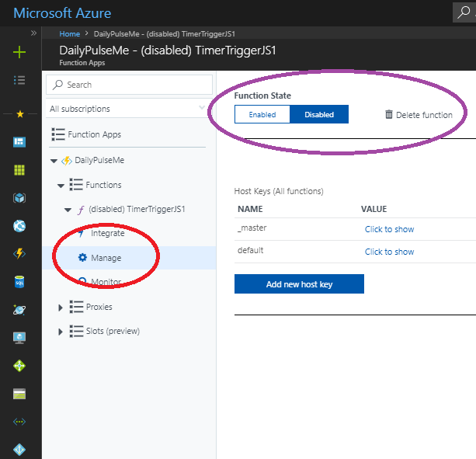Select (disabled) TimerTriggerJS1 function
The image size is (476, 459).
pyautogui.click(x=137, y=209)
